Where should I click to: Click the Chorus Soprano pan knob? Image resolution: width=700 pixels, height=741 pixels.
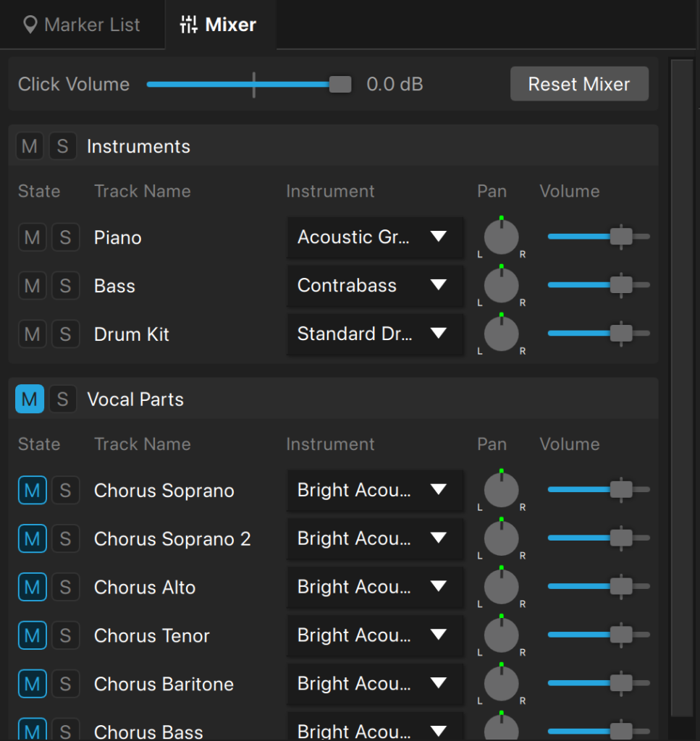coord(501,491)
